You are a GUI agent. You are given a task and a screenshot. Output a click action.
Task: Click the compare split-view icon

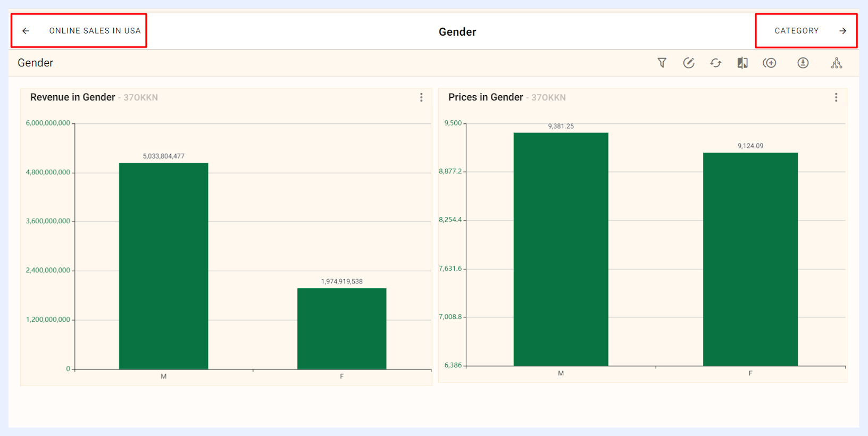tap(742, 63)
